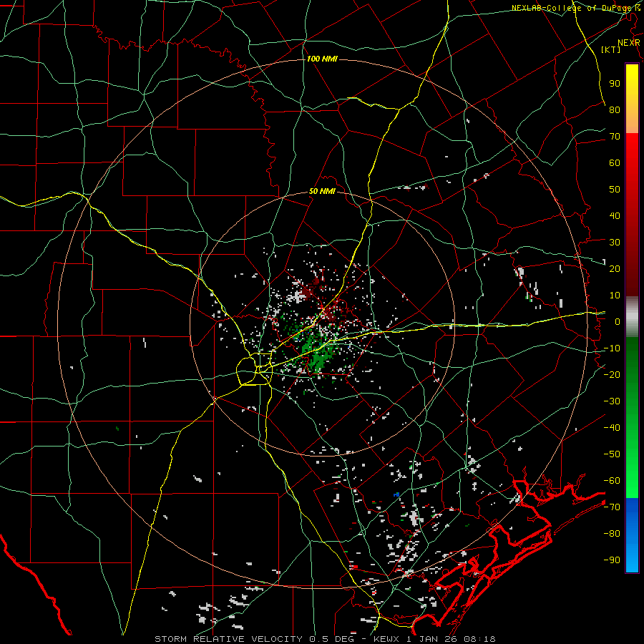Select the "-60" value on the velocity scale
The height and width of the screenshot is (644, 644).
612,481
